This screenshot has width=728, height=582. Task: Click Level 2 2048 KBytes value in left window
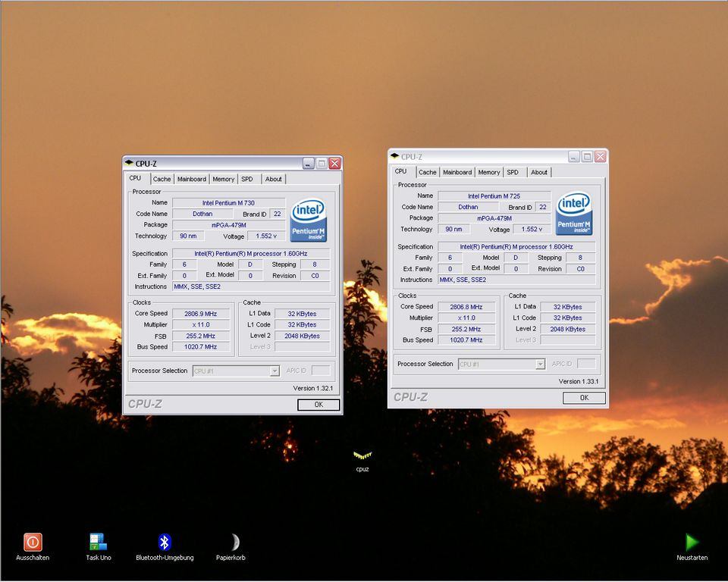pos(303,336)
